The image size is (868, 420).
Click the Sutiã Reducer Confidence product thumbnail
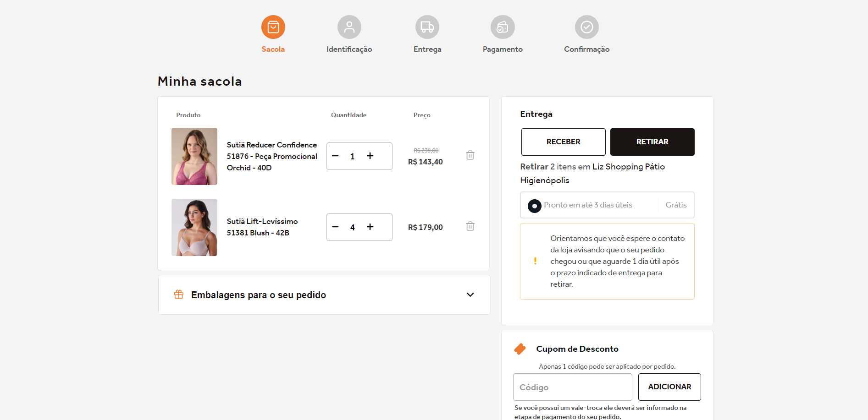coord(194,157)
